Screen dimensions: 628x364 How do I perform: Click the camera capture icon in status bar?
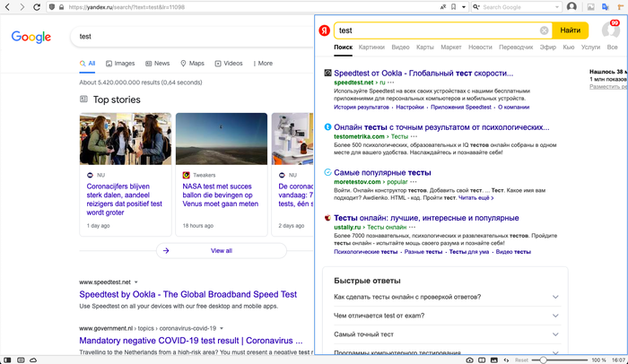click(x=469, y=359)
